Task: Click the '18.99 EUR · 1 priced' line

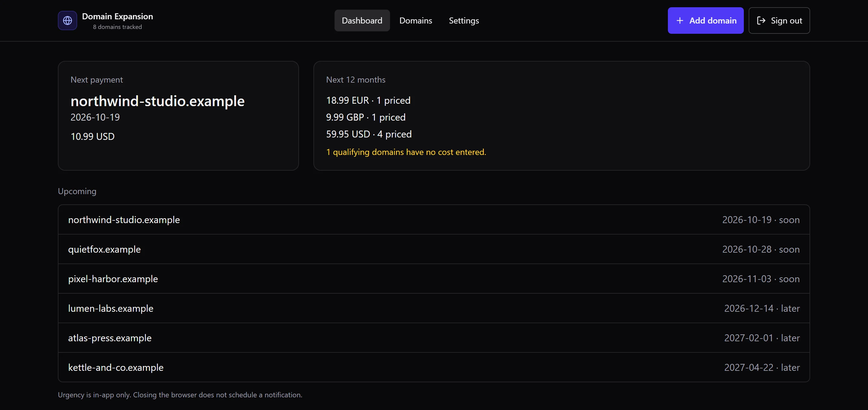Action: [368, 100]
